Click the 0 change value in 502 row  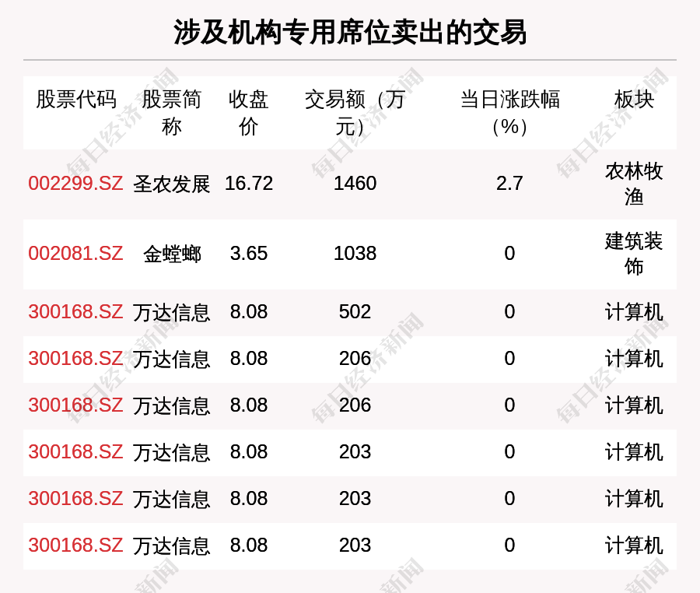pyautogui.click(x=509, y=312)
